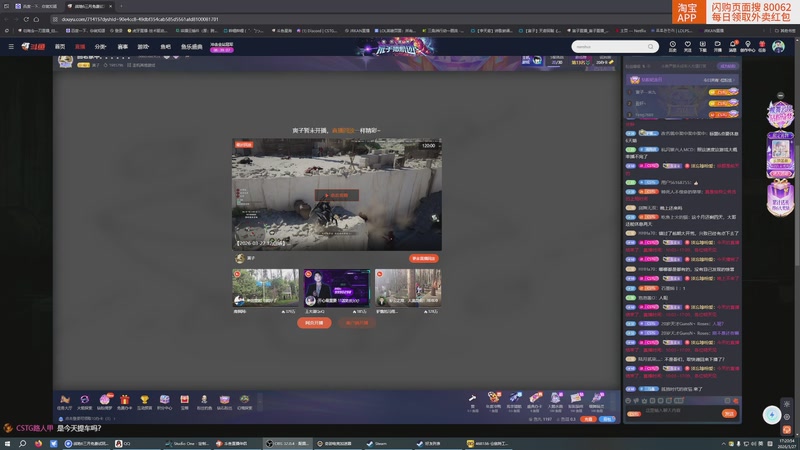This screenshot has height=450, width=800.
Task: Open the 消息 notifications bell icon
Action: click(733, 46)
